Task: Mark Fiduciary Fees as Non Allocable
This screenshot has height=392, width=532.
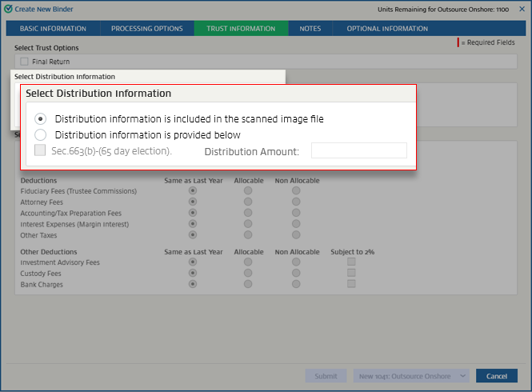Action: [x=296, y=191]
